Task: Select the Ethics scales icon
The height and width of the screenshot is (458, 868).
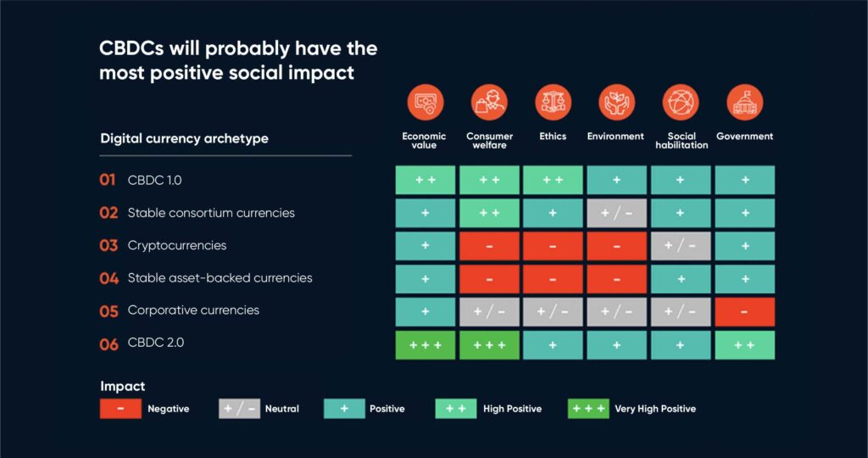Action: tap(553, 103)
